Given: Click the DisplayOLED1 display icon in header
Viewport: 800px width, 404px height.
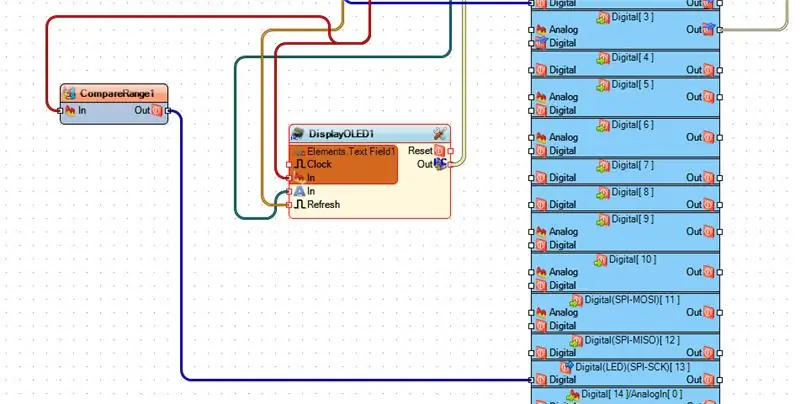Looking at the screenshot, I should pyautogui.click(x=297, y=134).
